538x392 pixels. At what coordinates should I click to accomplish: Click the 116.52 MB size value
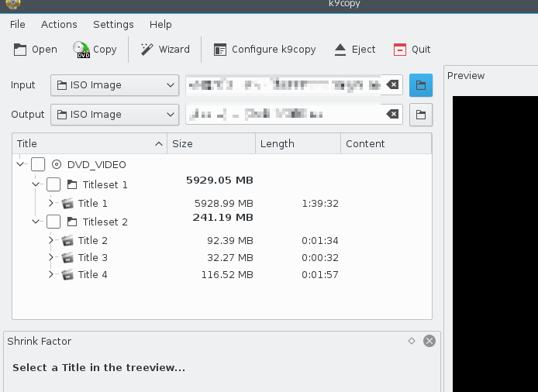pyautogui.click(x=227, y=275)
